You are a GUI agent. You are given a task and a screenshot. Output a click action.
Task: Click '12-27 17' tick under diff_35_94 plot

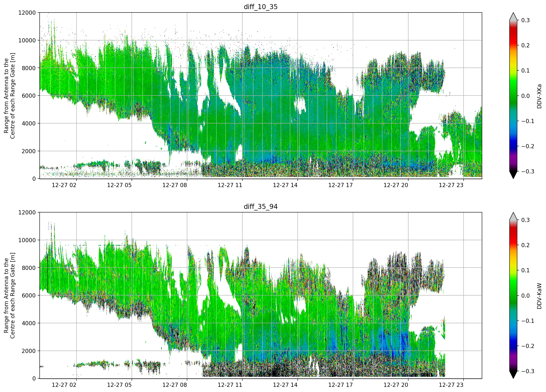tap(340, 385)
